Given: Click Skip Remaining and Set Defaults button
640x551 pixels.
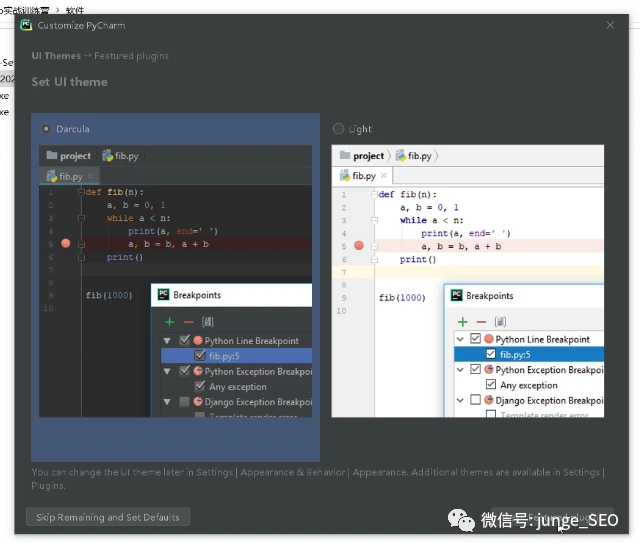Looking at the screenshot, I should click(x=108, y=517).
